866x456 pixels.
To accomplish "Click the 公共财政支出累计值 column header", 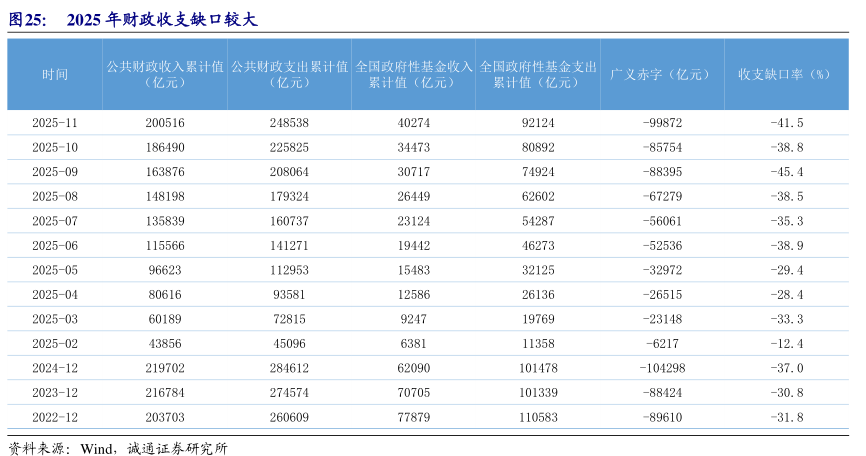I will [x=289, y=75].
